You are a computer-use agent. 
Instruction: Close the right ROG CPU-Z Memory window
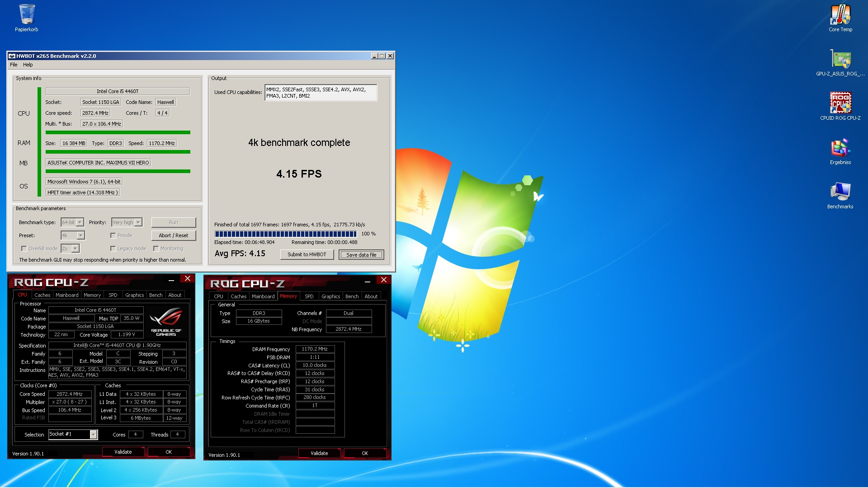point(384,280)
